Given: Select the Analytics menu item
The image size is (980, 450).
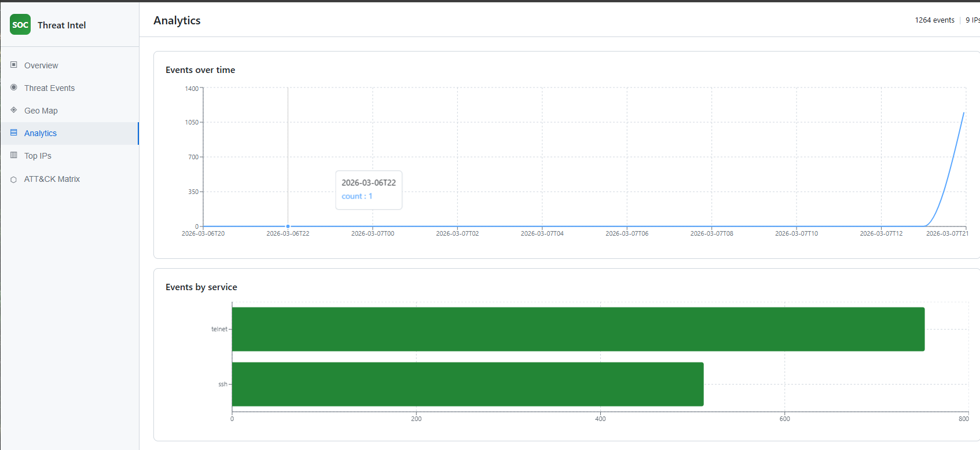Looking at the screenshot, I should coord(41,133).
